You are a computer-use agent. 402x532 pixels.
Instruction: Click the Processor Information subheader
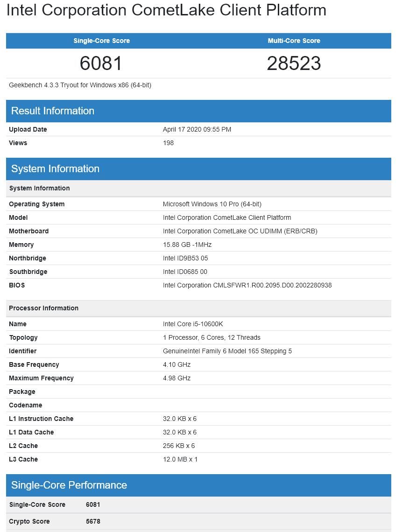198,308
